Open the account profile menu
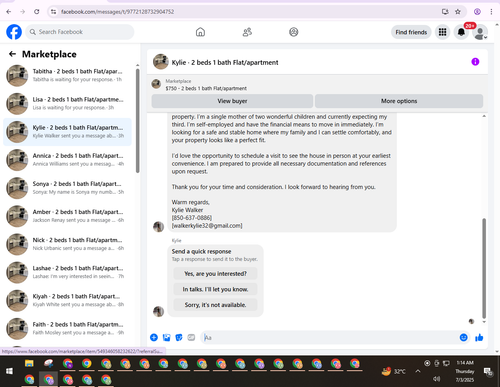 480,32
